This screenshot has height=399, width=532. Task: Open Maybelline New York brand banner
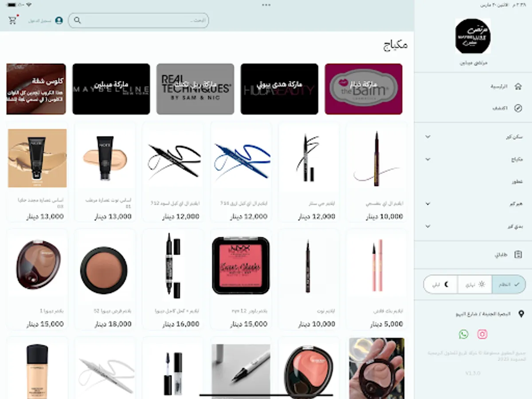[x=111, y=89]
